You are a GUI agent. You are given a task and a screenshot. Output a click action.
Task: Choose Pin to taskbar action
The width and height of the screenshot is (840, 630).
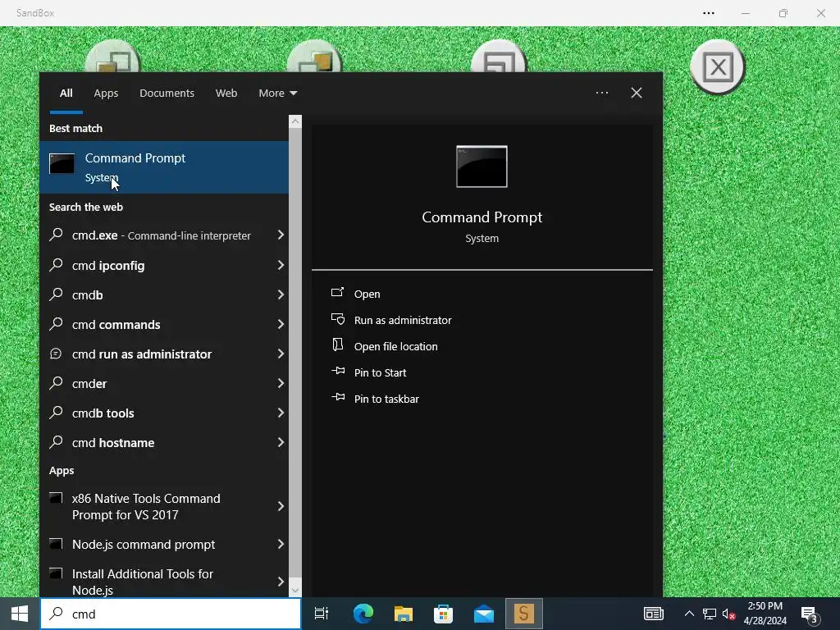[x=386, y=399]
